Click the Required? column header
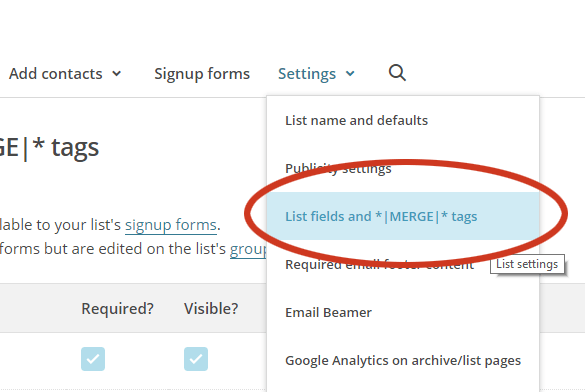 [x=118, y=308]
